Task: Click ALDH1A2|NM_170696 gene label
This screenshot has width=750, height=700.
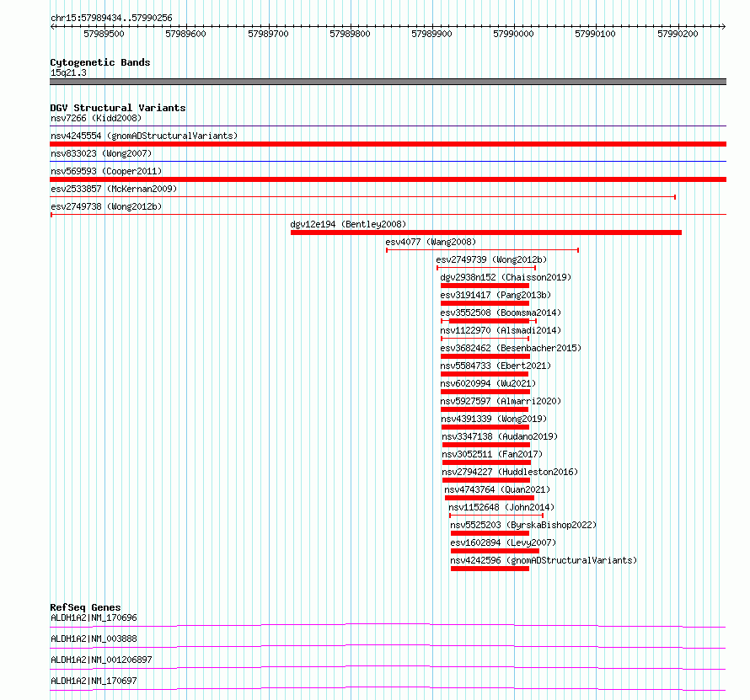Action: point(94,617)
